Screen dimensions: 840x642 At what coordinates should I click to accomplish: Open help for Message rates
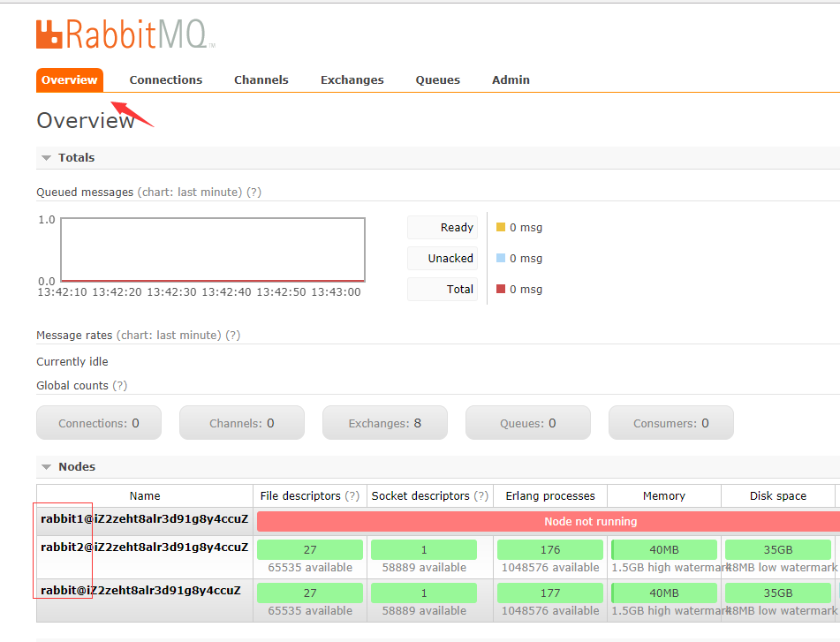[x=233, y=336]
